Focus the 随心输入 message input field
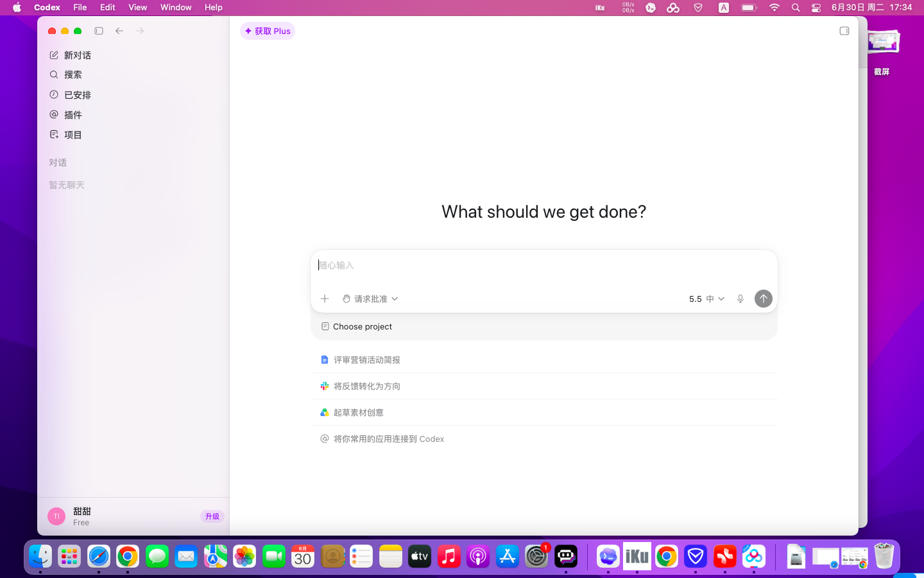Viewport: 924px width, 578px height. click(543, 265)
